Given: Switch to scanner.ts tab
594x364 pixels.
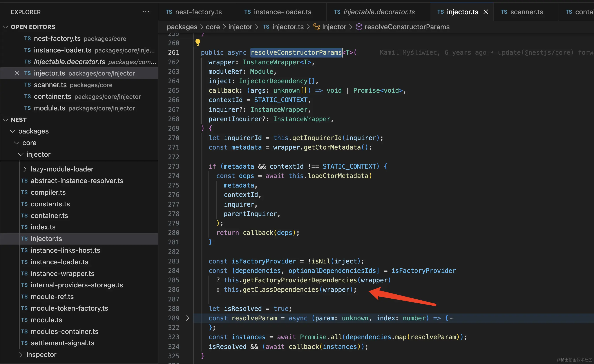Looking at the screenshot, I should coord(525,12).
